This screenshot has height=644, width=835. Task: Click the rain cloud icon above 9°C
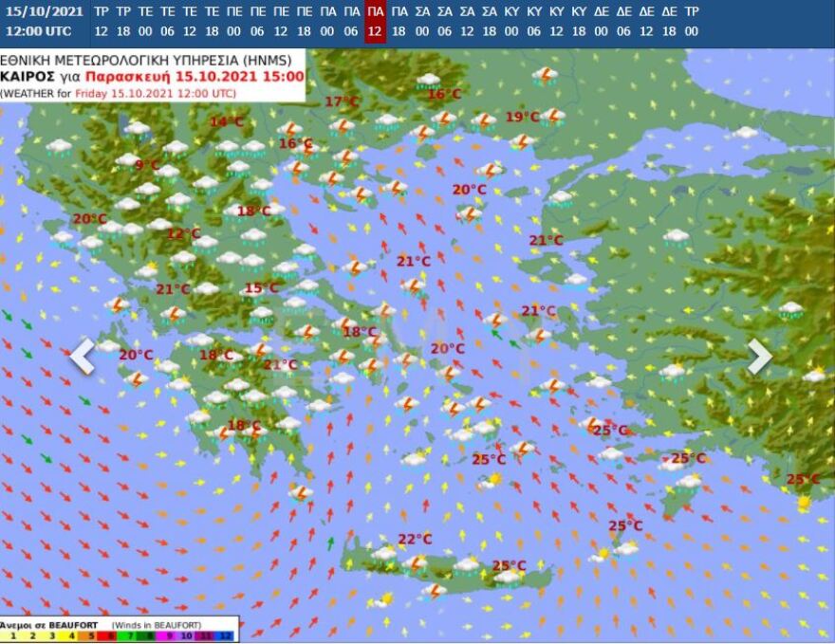[138, 129]
